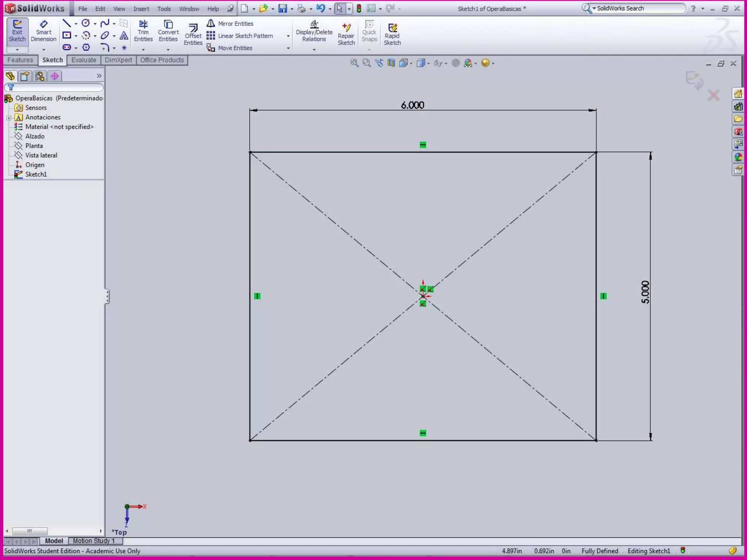This screenshot has height=560, width=747.
Task: Choose the Offset Entities tool
Action: pos(193,35)
